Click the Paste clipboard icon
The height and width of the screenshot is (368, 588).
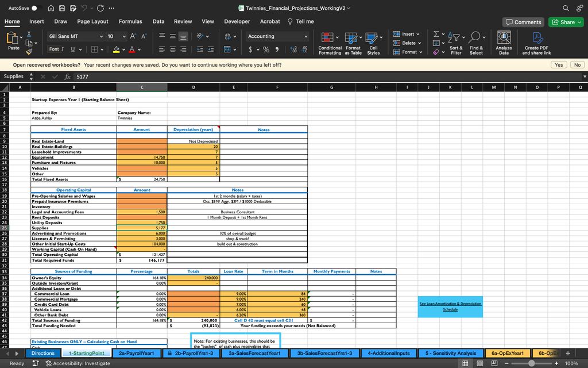click(13, 39)
